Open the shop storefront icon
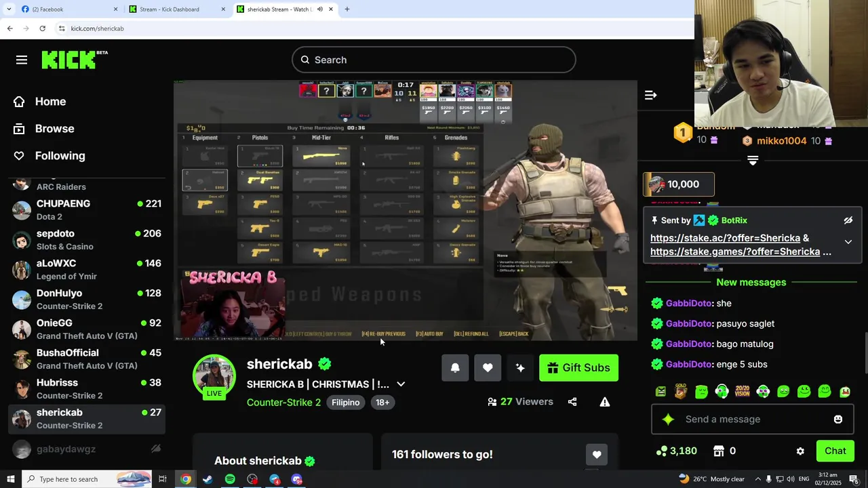Image resolution: width=868 pixels, height=488 pixels. coord(719,451)
